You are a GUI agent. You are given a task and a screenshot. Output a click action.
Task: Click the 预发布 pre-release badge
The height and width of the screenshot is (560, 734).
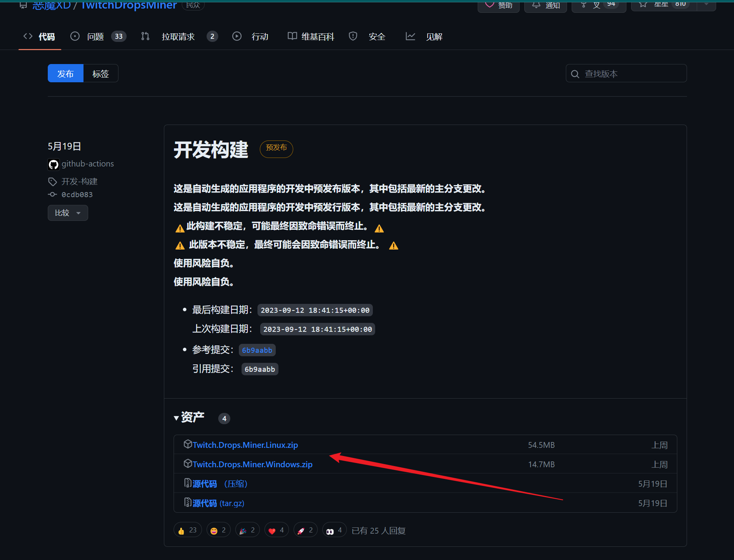coord(276,149)
